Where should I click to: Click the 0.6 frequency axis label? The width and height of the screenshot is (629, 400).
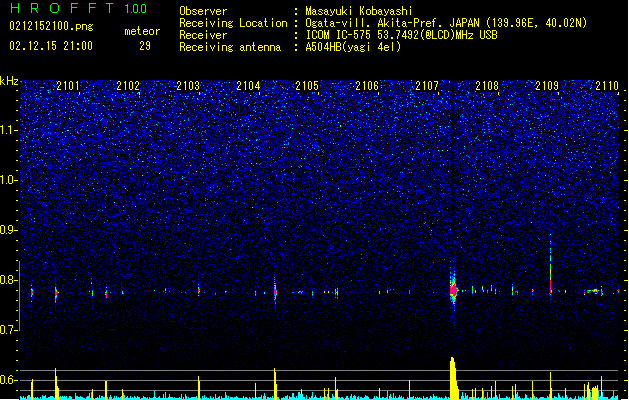coord(8,380)
